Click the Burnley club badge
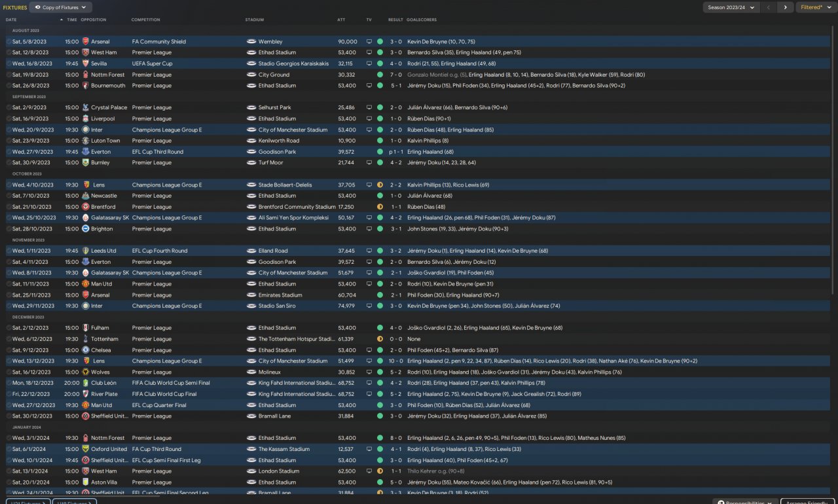Screen dimensions: 838x504 coord(86,163)
